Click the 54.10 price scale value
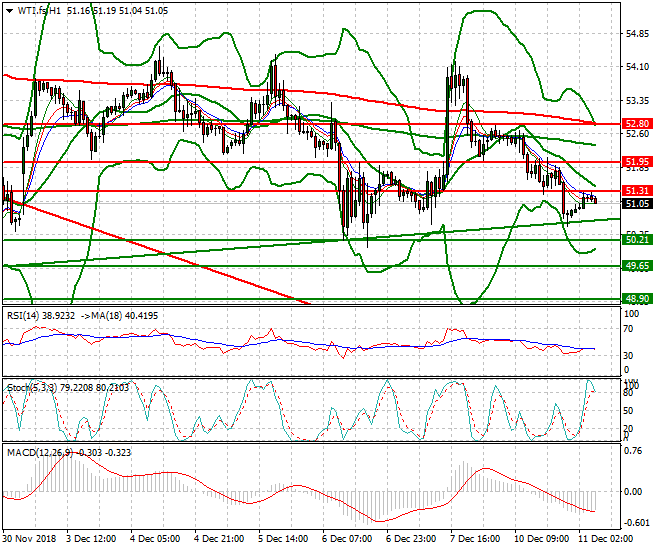The height and width of the screenshot is (550, 660). (x=637, y=66)
